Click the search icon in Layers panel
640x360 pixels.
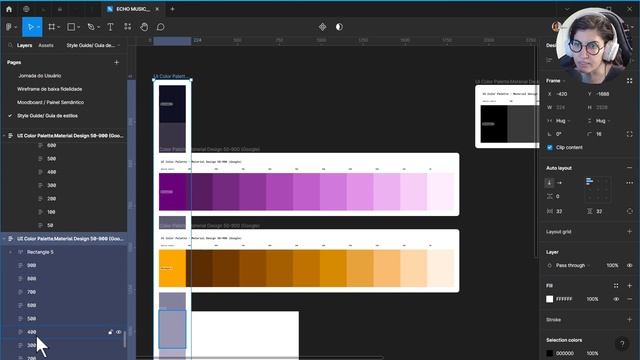pyautogui.click(x=10, y=45)
